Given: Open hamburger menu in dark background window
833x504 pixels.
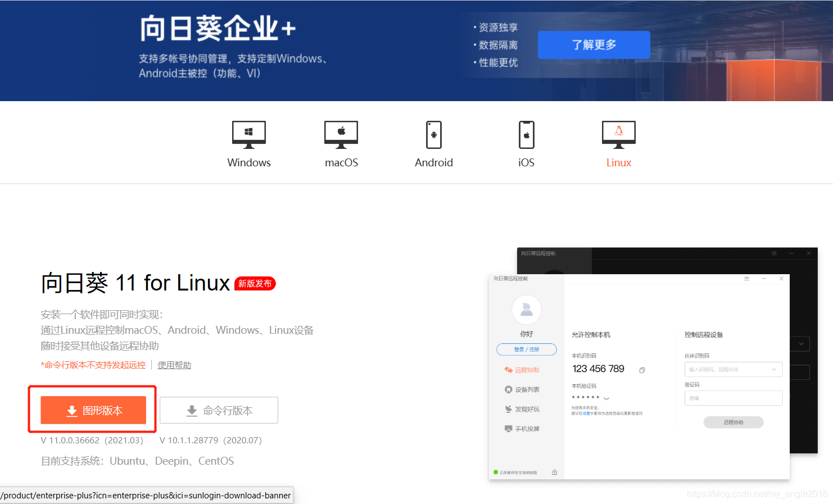Looking at the screenshot, I should pyautogui.click(x=774, y=253).
